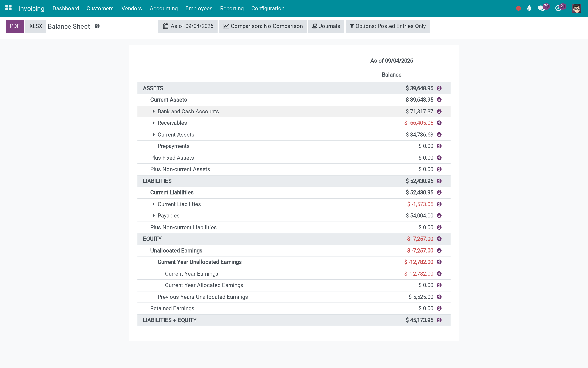Open the Customers menu
The image size is (588, 368).
(x=100, y=8)
